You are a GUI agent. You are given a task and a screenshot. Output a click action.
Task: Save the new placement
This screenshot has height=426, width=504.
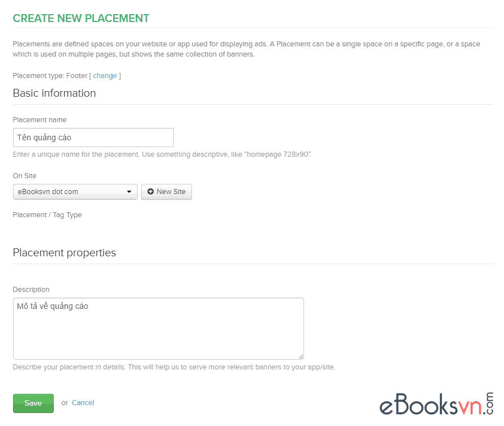[x=33, y=403]
